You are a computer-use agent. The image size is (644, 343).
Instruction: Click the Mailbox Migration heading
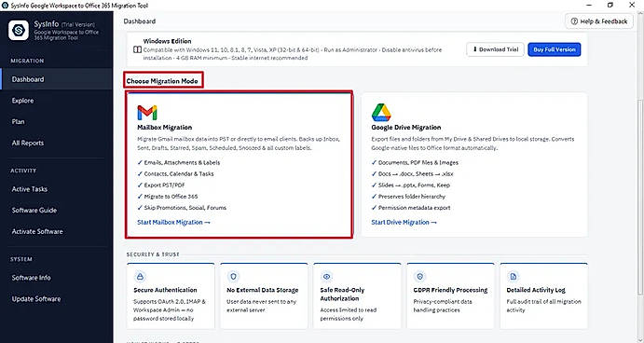[165, 128]
